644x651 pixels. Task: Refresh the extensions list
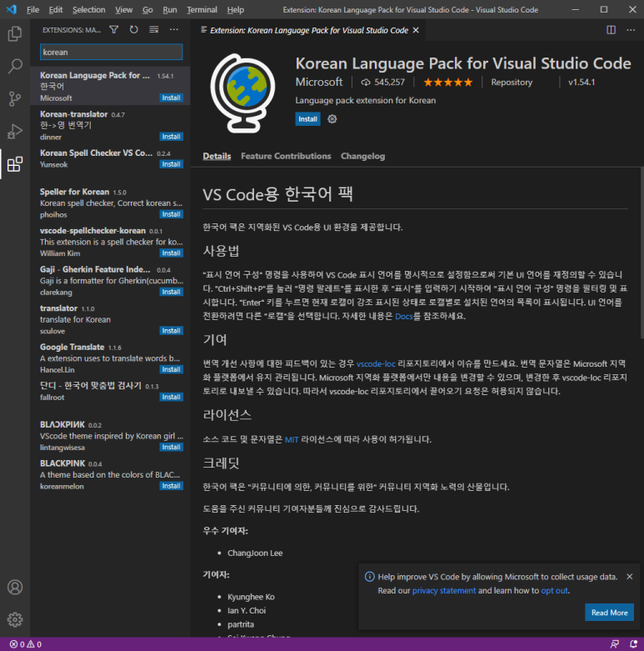click(x=133, y=30)
